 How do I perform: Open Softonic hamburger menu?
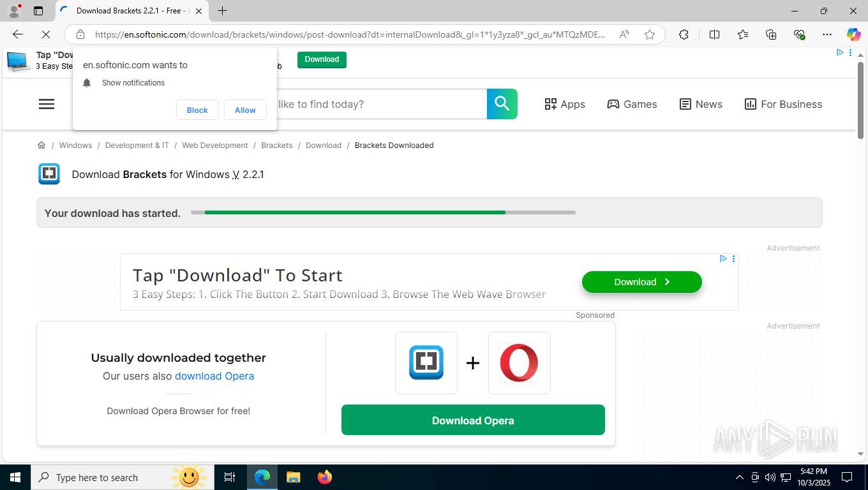pos(47,104)
